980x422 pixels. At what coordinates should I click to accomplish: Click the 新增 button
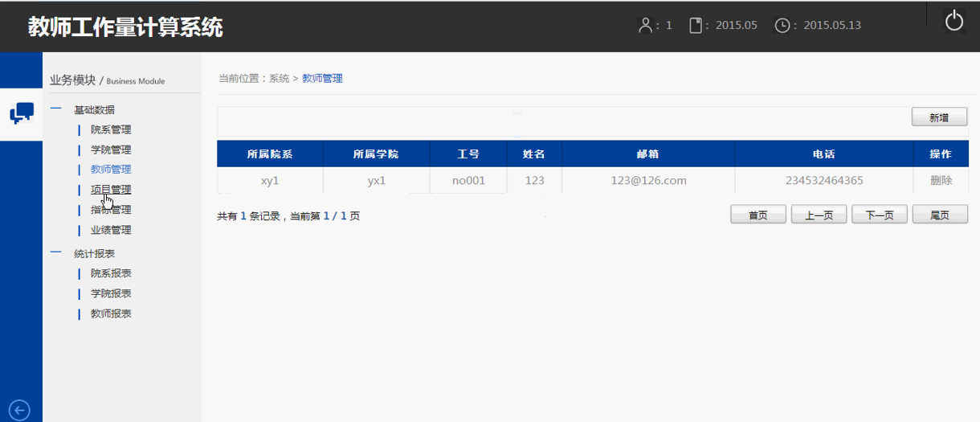pos(939,117)
